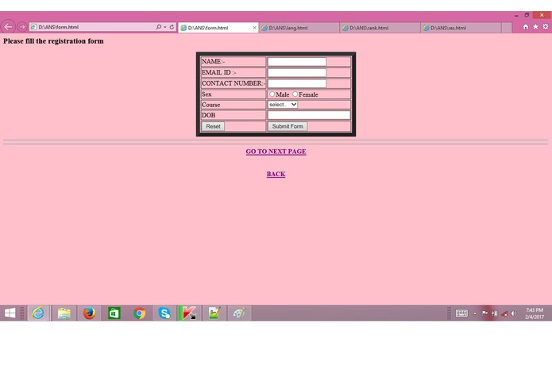Switch to the rank.html tab
Viewport: 552px width, 392px height.
coord(380,28)
